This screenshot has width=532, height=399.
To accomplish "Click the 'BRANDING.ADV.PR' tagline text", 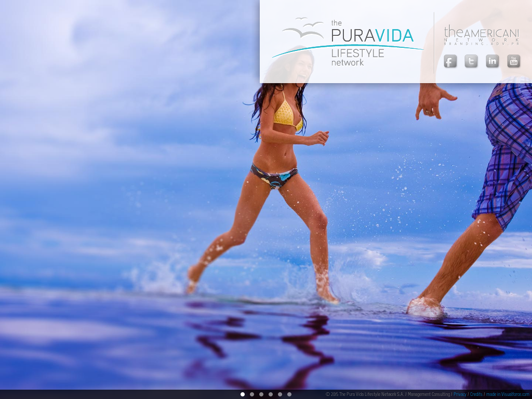I will click(x=481, y=44).
